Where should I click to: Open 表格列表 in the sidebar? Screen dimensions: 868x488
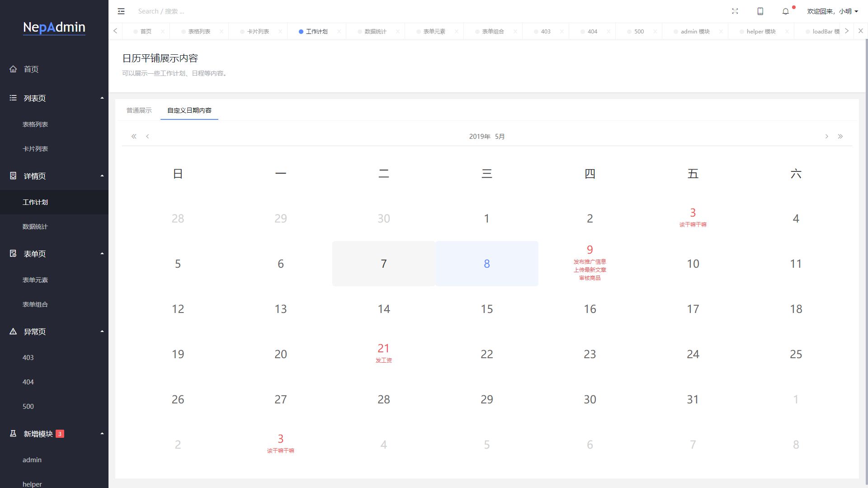54,124
